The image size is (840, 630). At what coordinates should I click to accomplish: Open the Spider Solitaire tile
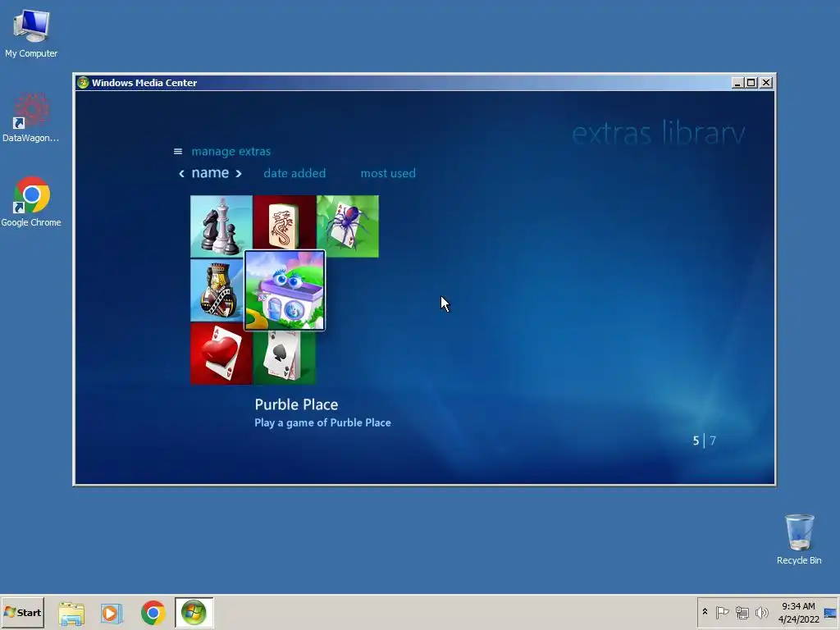tap(348, 226)
